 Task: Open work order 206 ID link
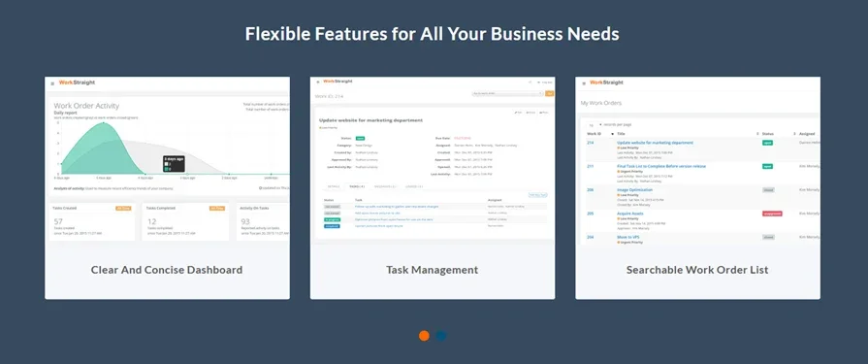point(590,189)
